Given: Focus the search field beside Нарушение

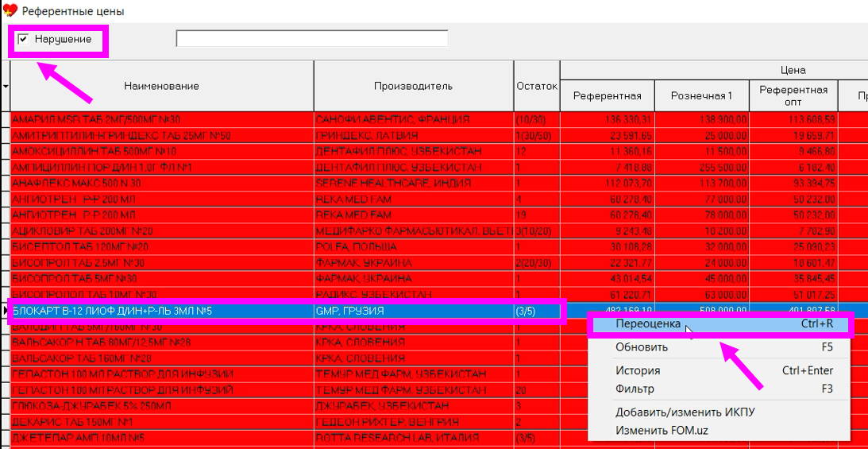Looking at the screenshot, I should click(x=312, y=39).
